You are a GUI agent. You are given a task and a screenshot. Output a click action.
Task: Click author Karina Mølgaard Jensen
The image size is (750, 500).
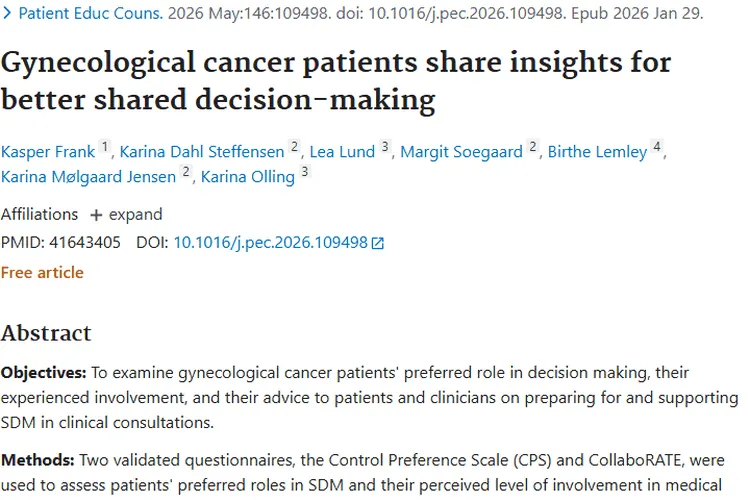[89, 177]
